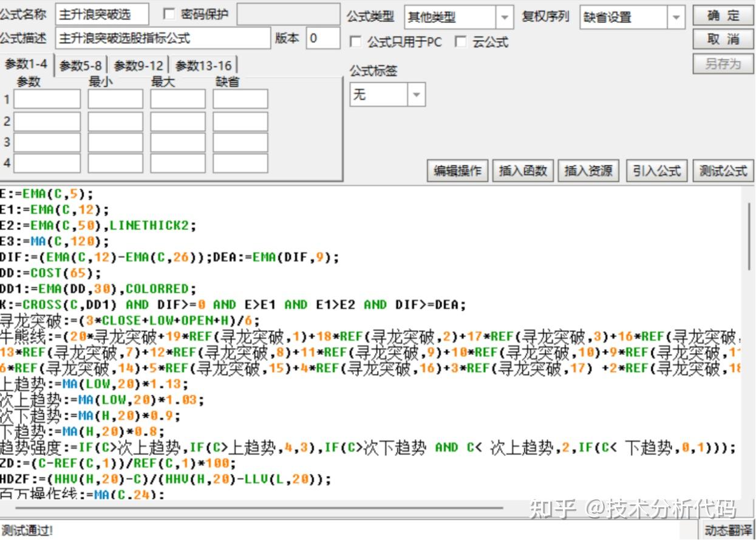Click row 2 最大 value field
756x540 pixels.
pos(179,121)
